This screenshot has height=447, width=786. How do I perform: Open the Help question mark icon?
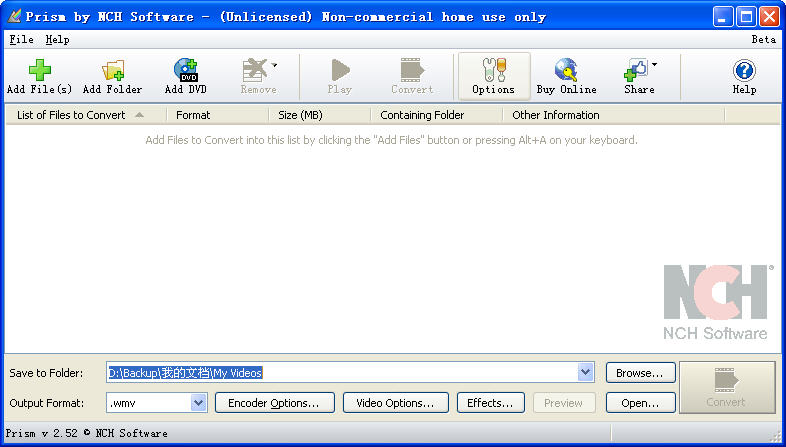pos(744,70)
